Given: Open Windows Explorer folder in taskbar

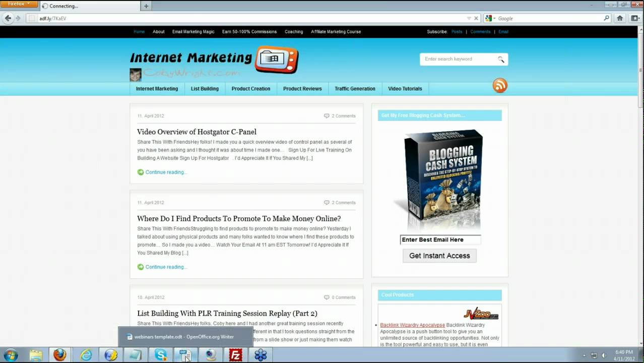Looking at the screenshot, I should (36, 355).
